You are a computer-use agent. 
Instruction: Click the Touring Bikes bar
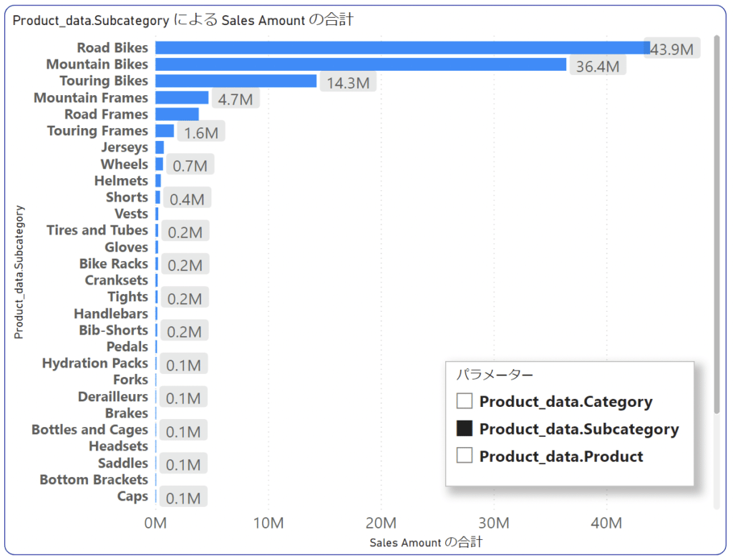coord(236,81)
